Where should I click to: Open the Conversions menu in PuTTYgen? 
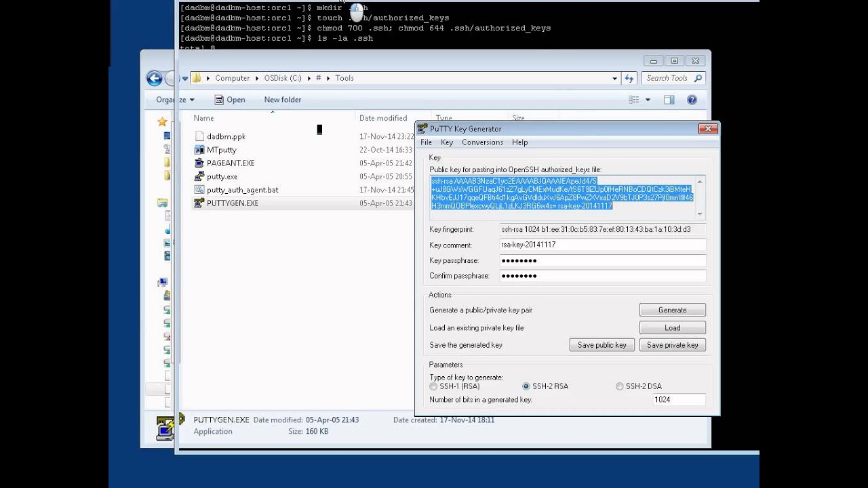482,142
